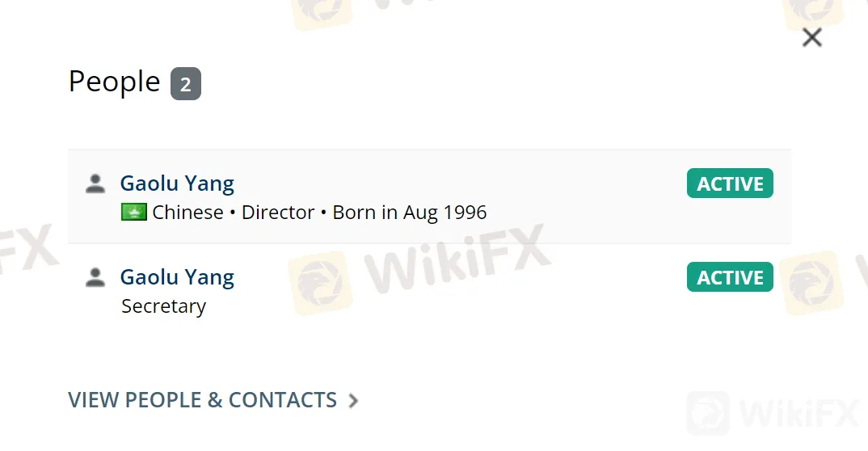Open Gaolu Yang's Director profile link
Screen dimensions: 868x451
coord(177,183)
